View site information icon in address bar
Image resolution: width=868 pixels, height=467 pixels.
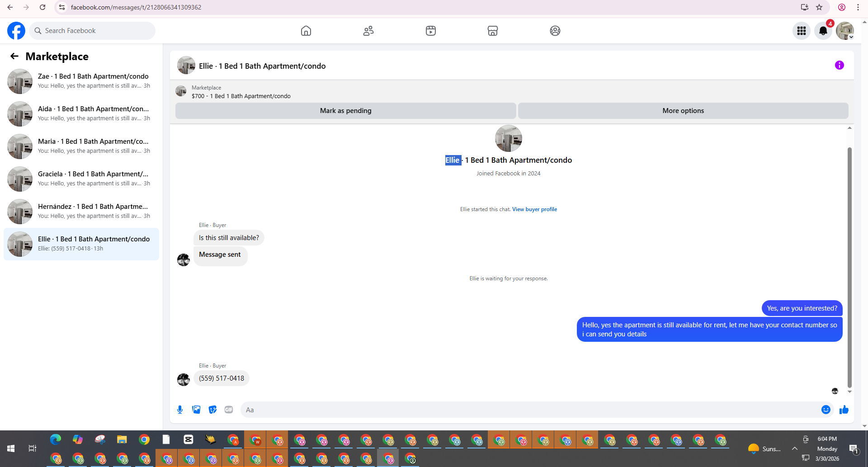pyautogui.click(x=62, y=7)
